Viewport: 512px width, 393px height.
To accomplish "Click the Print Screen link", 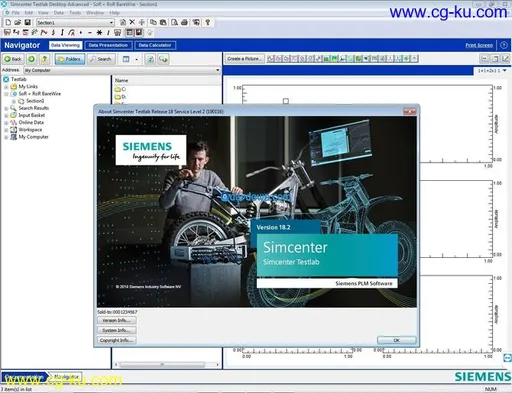I will 479,45.
